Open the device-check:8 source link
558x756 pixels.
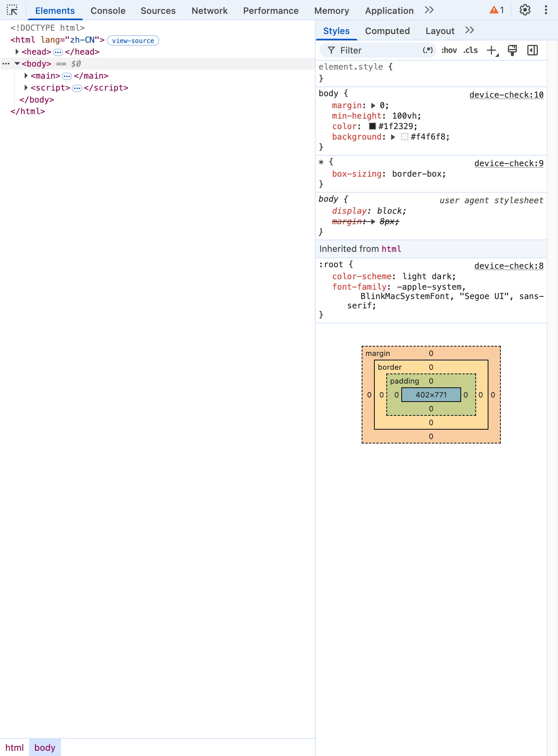coord(509,266)
